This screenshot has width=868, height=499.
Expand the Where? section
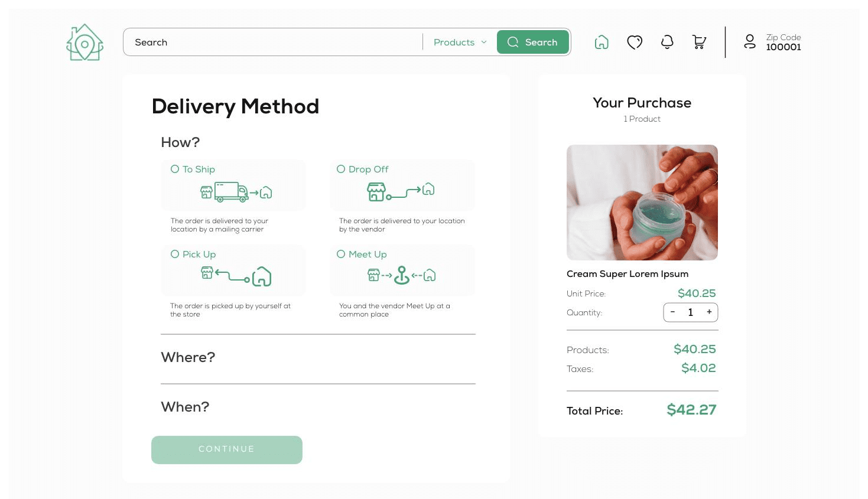pyautogui.click(x=188, y=357)
